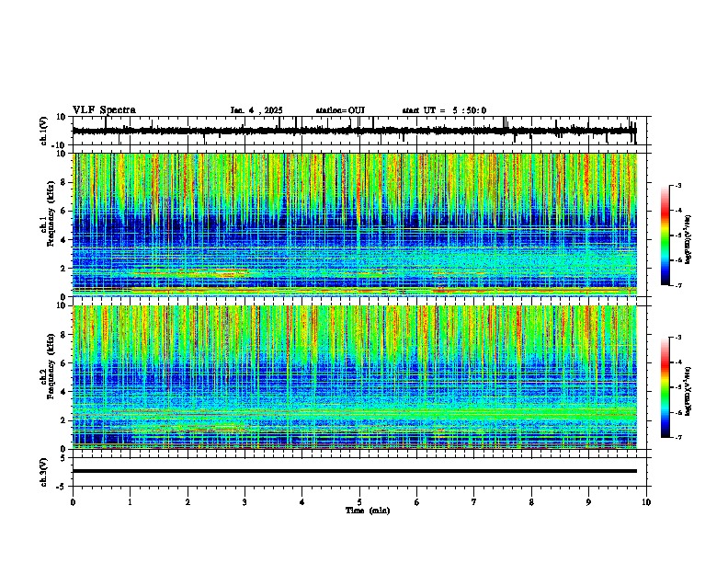Click the log(PSD) label beside ch.1 color bar

click(688, 240)
